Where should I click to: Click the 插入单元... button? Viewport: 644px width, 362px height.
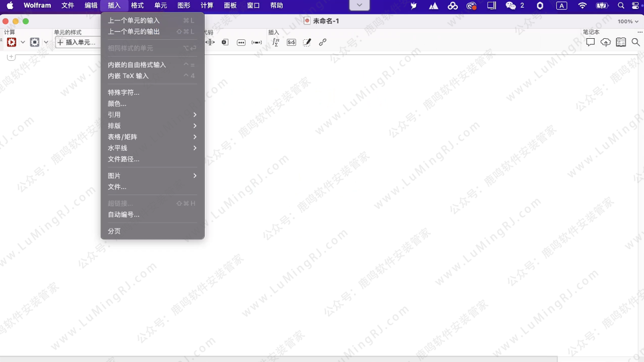(78, 42)
